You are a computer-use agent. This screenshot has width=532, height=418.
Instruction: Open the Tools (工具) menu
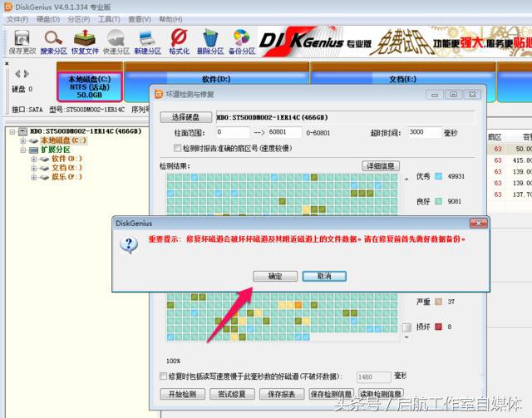click(x=109, y=19)
